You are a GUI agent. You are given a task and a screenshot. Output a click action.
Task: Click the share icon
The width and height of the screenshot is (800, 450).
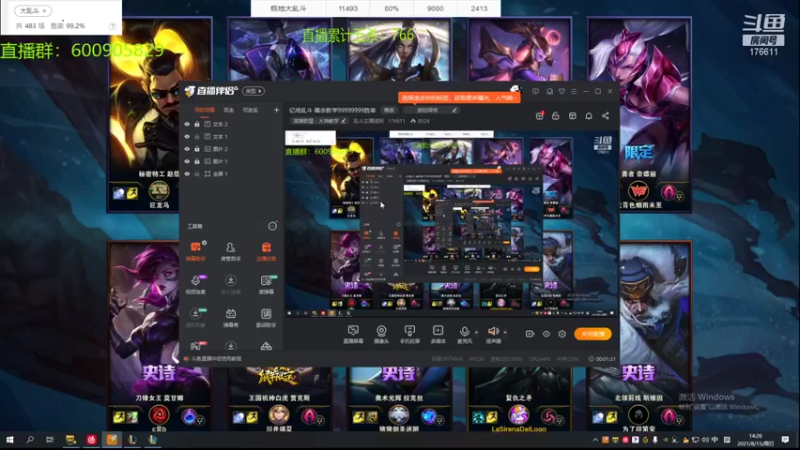click(606, 116)
